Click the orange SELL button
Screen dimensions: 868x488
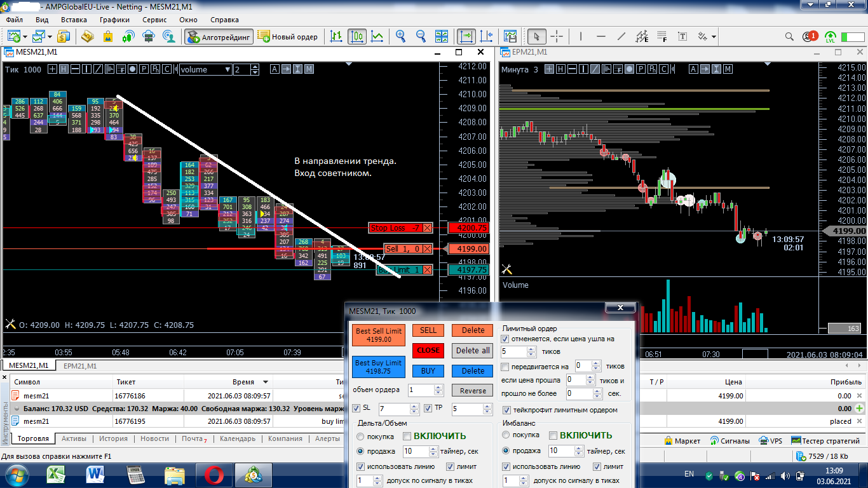click(428, 330)
